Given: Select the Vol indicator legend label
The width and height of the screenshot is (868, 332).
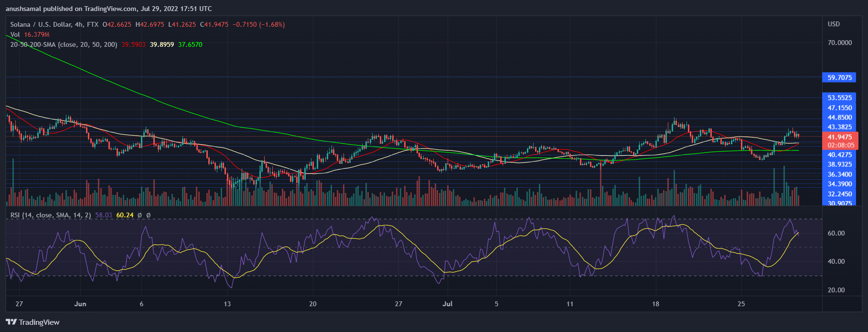Looking at the screenshot, I should tap(15, 34).
